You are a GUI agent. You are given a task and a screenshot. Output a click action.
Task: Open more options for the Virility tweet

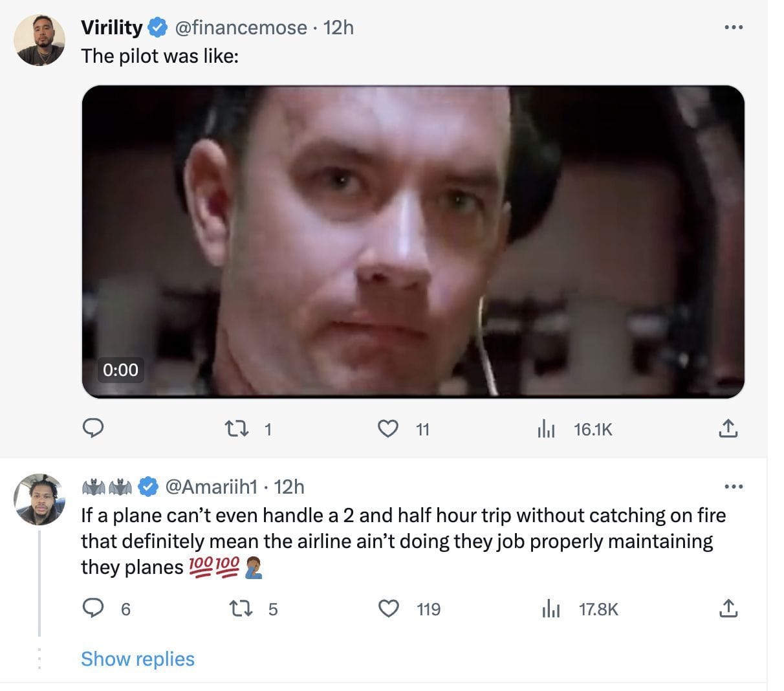click(733, 28)
